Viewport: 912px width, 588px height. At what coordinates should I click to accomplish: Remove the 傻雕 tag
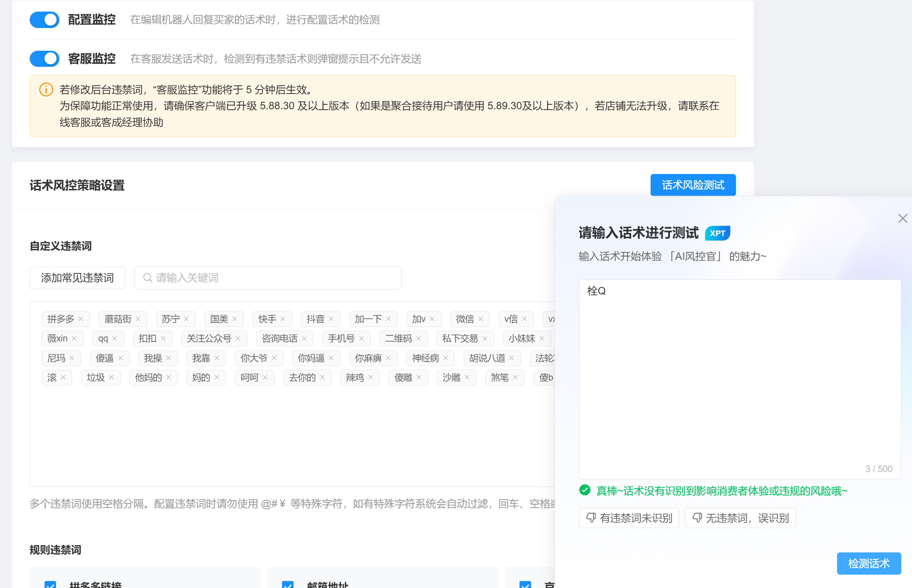click(419, 377)
